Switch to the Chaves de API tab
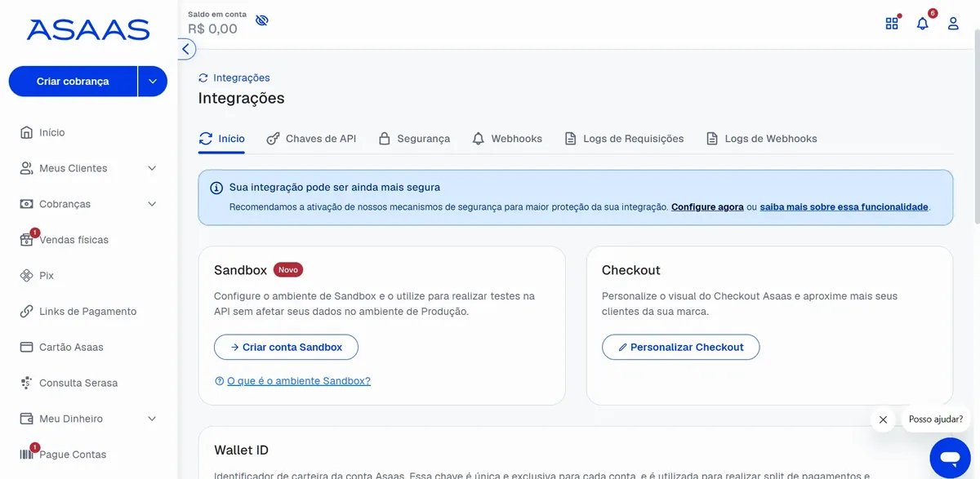This screenshot has height=479, width=980. coord(311,139)
